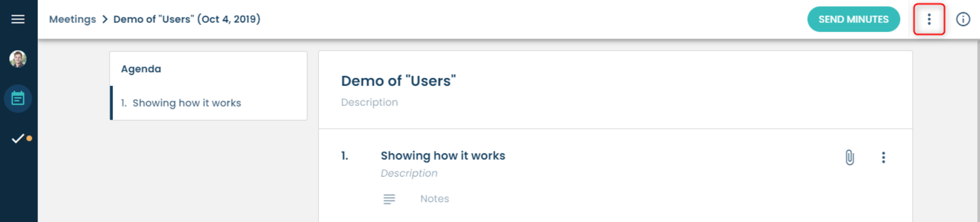Click the Agenda panel heading
This screenshot has height=222, width=980.
pyautogui.click(x=141, y=69)
